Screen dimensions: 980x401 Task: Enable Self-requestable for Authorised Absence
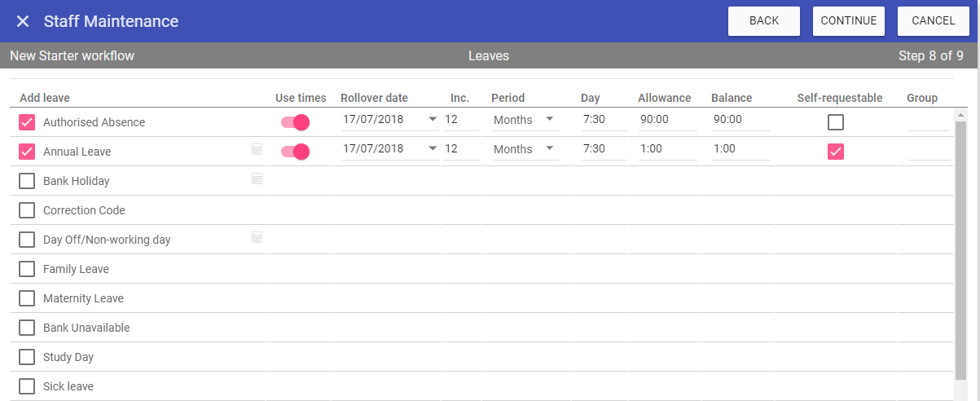[x=836, y=122]
